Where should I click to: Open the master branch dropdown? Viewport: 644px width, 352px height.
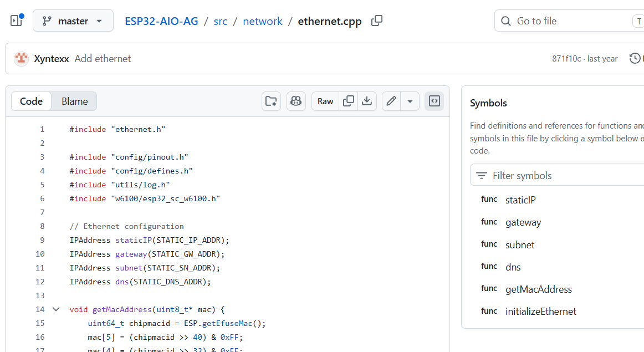coord(73,21)
